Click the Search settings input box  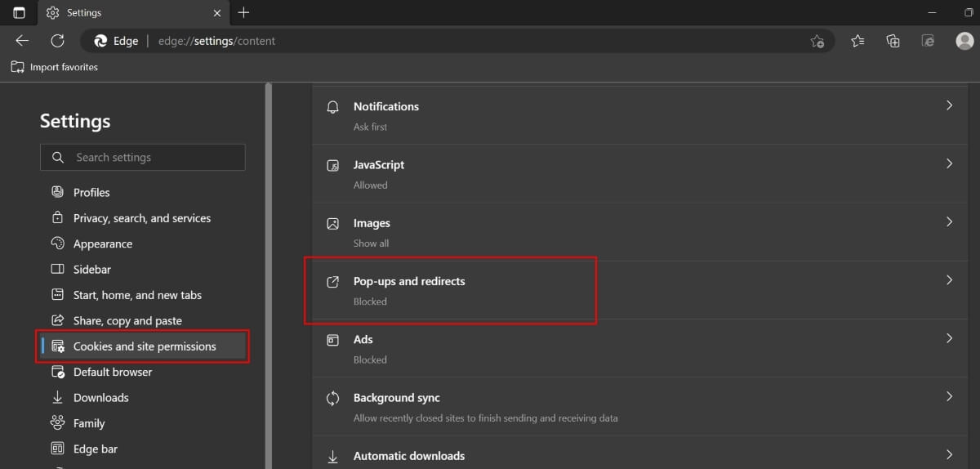coord(142,157)
